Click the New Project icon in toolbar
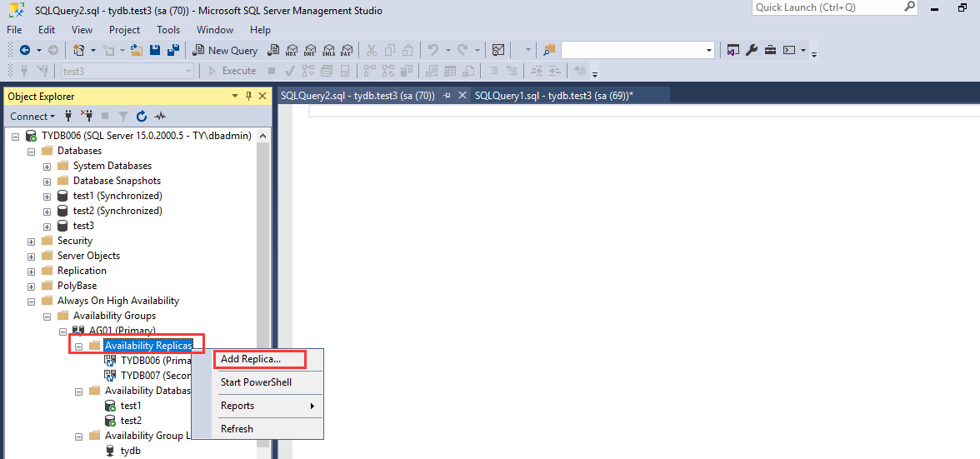This screenshot has width=980, height=459. (78, 50)
